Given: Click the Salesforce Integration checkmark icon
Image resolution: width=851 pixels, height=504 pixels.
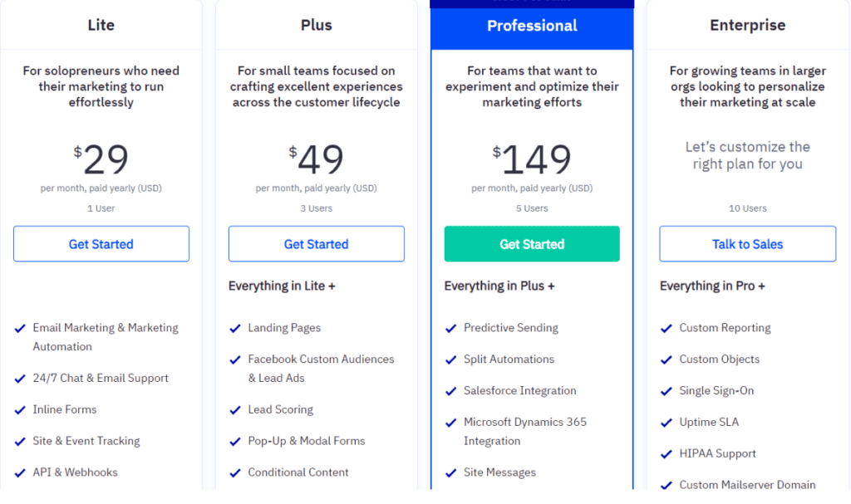Looking at the screenshot, I should tap(450, 390).
